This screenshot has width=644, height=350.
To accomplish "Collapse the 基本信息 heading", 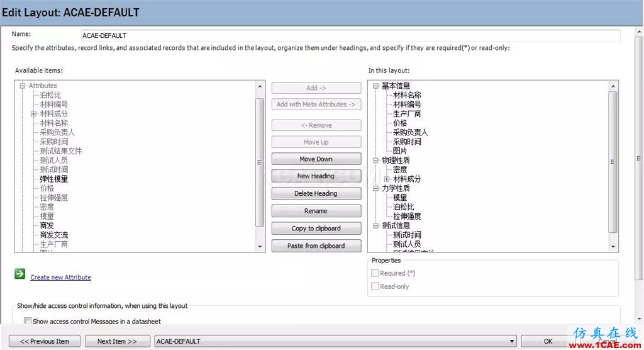I will coord(375,86).
